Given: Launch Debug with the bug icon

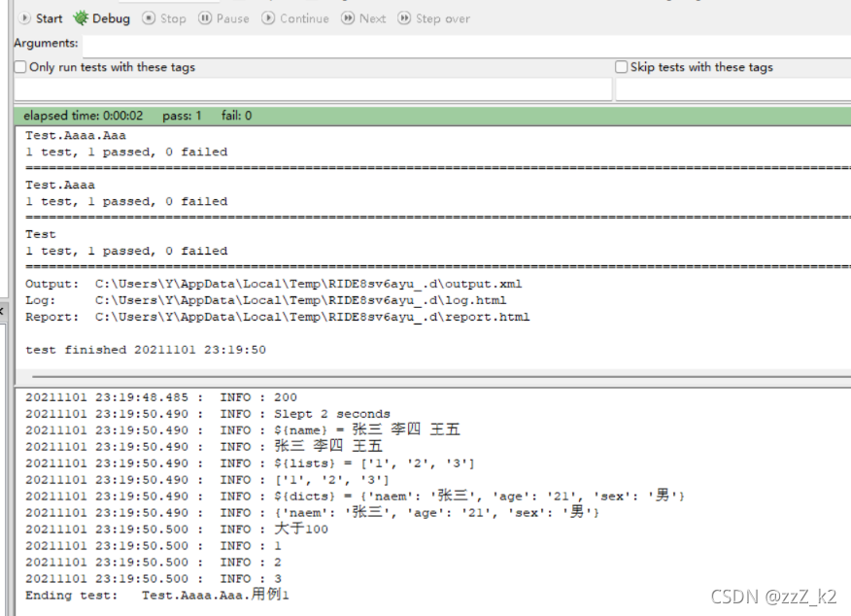Looking at the screenshot, I should click(x=102, y=18).
